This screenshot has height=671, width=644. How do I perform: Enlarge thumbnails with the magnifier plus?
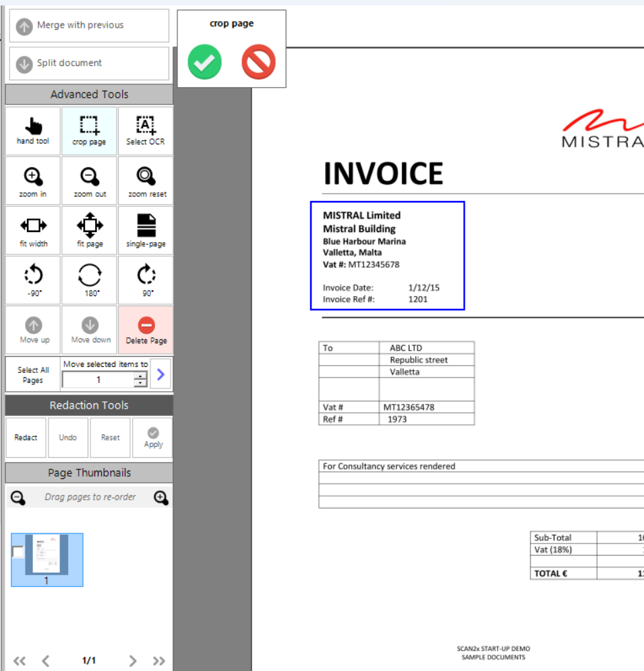tap(161, 498)
